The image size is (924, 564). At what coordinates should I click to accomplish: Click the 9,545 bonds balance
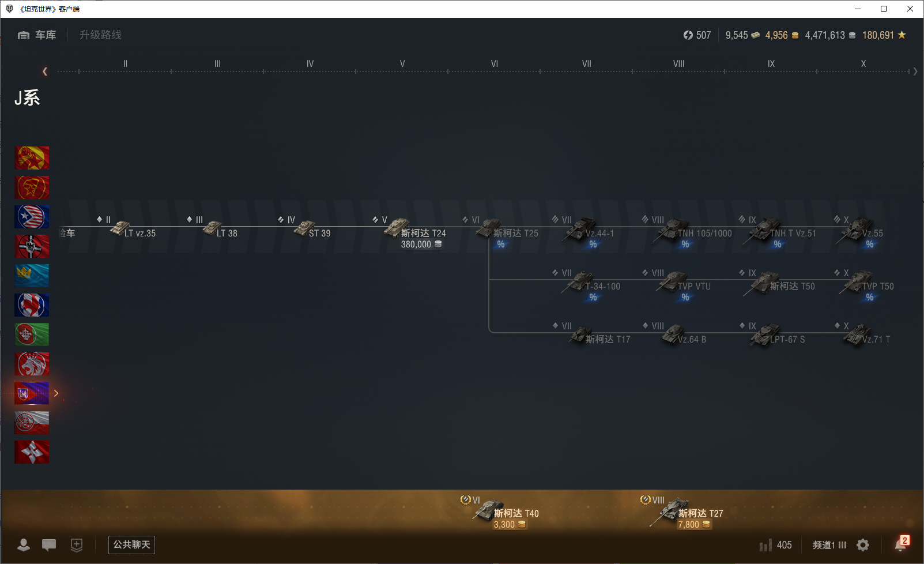click(742, 35)
